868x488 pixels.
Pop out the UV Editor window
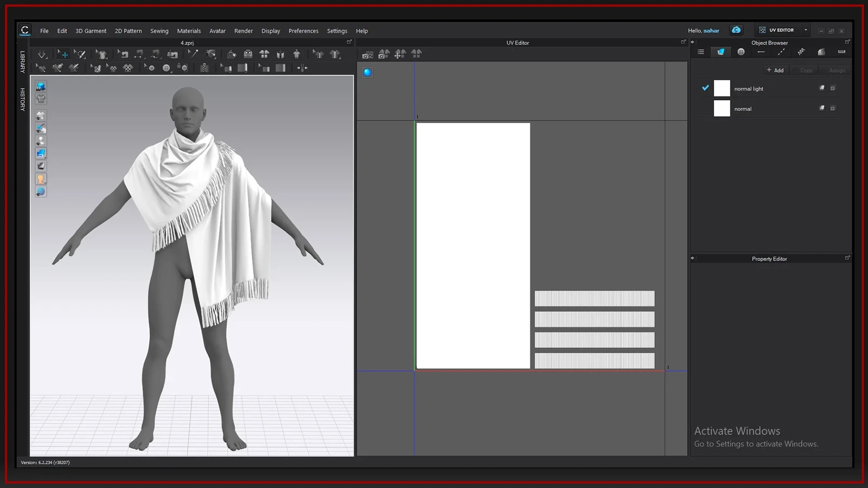click(684, 42)
